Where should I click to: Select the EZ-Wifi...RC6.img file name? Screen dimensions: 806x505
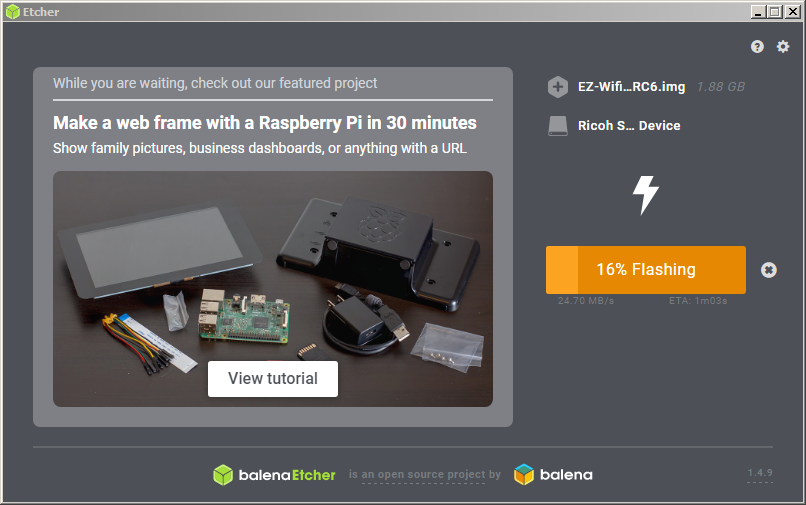[x=631, y=86]
